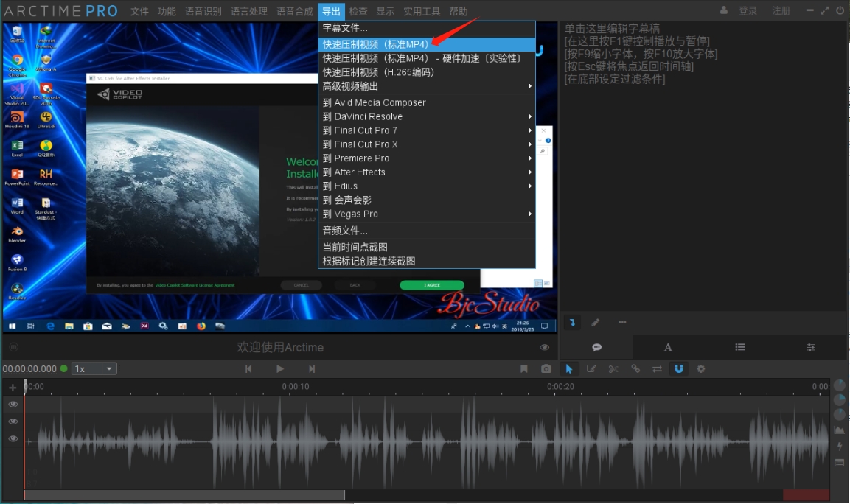
Task: Switch to the speech bubble subtitle tab
Action: click(596, 347)
